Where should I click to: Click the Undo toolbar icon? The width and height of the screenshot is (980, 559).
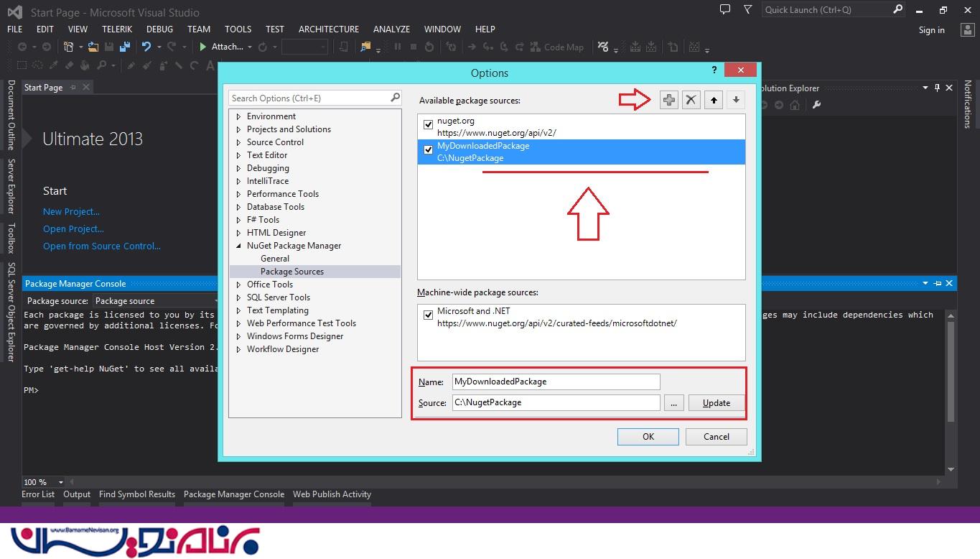point(146,47)
